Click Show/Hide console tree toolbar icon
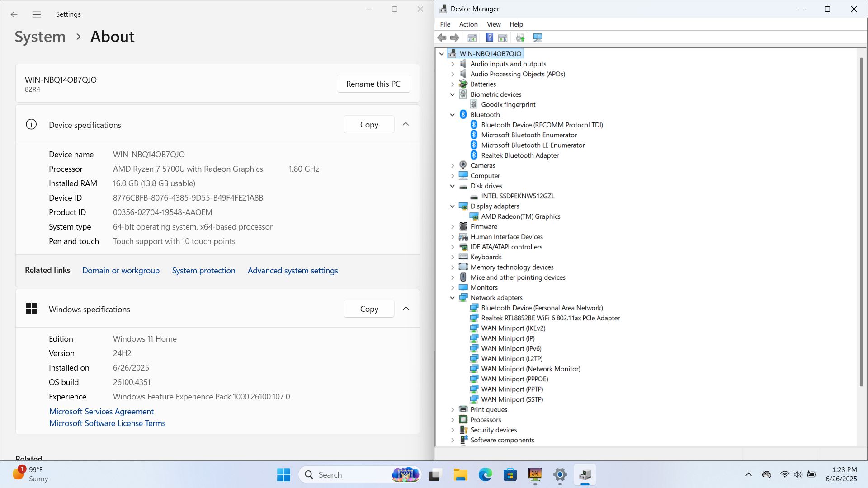Viewport: 868px width, 488px height. (x=472, y=38)
